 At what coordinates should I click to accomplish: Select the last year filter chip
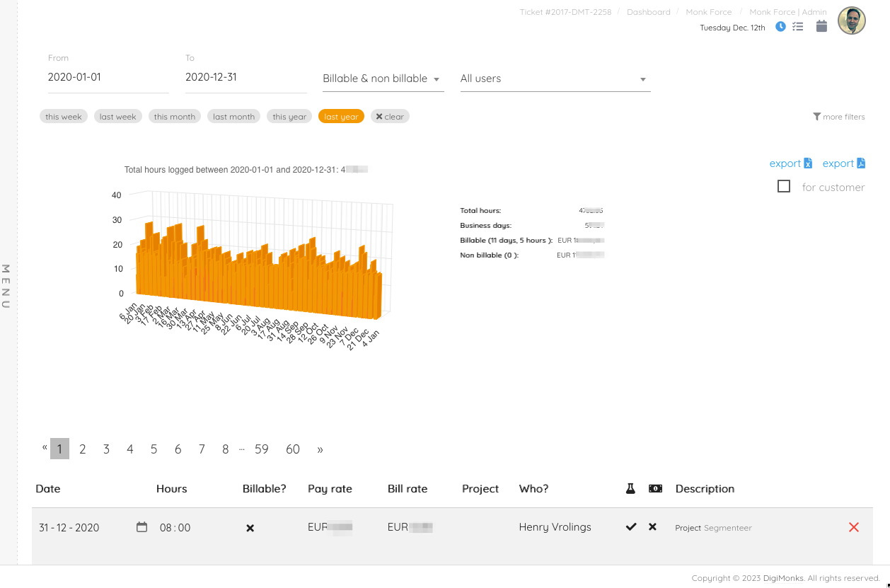pos(342,117)
